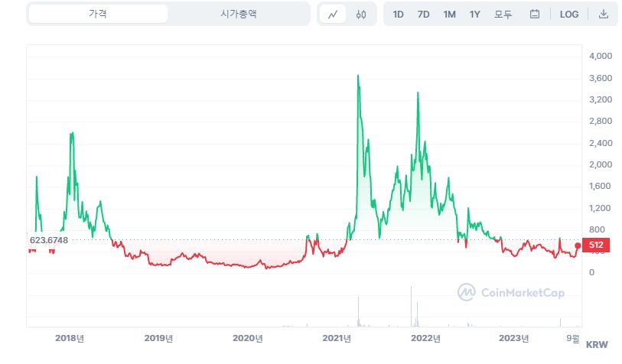Click the 2,000 y-axis value
Image resolution: width=622 pixels, height=364 pixels.
click(x=601, y=164)
